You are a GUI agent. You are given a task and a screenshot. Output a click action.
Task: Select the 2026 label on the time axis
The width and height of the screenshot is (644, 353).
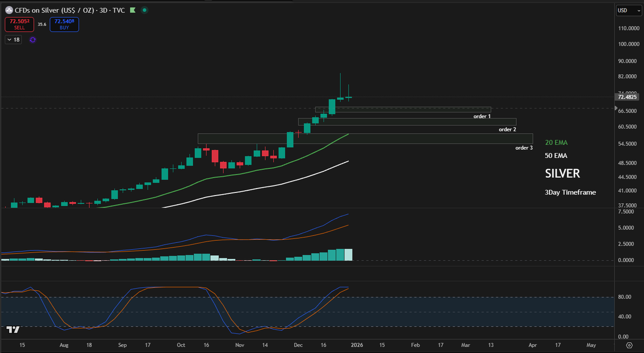coord(357,345)
